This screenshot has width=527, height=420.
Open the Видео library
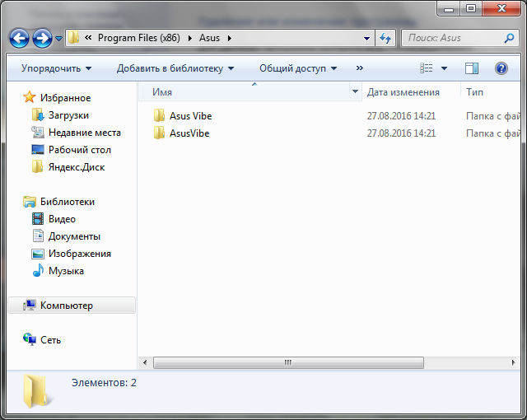pyautogui.click(x=63, y=219)
